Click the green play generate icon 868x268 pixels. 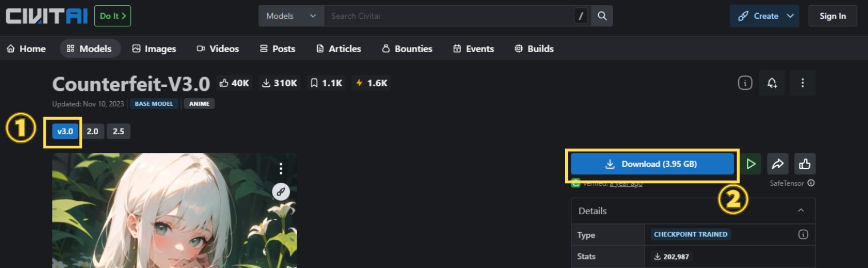[751, 164]
